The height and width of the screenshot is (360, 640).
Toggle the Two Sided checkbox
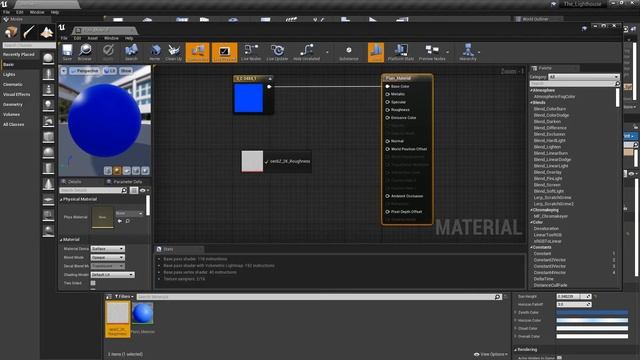click(93, 283)
